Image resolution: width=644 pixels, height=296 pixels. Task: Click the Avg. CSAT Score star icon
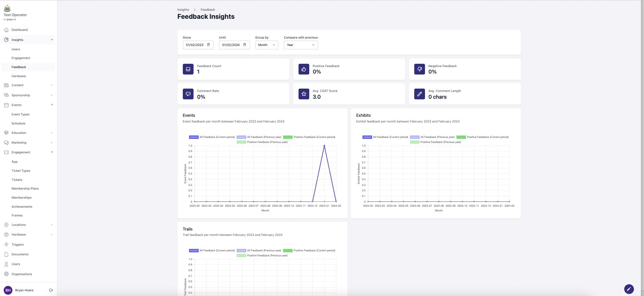304,94
